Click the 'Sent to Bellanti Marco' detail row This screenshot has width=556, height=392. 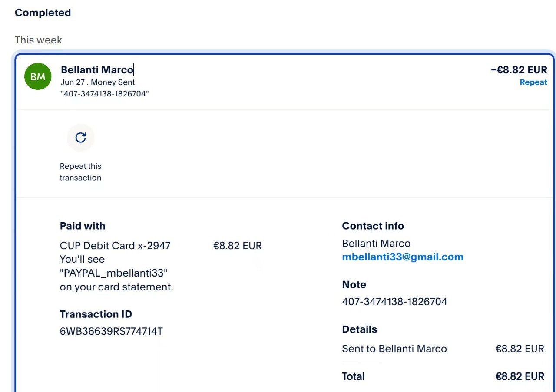coord(394,349)
